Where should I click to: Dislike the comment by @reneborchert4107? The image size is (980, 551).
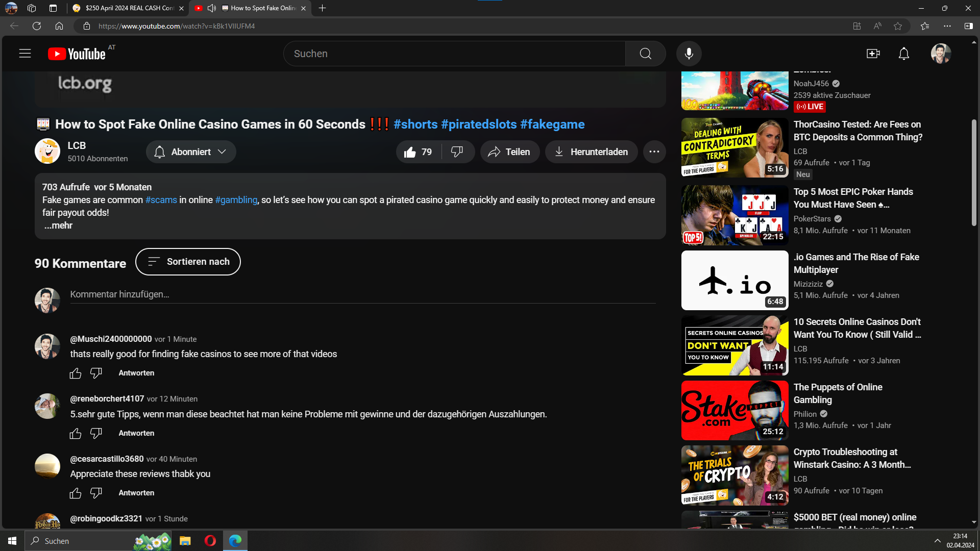[x=96, y=434]
